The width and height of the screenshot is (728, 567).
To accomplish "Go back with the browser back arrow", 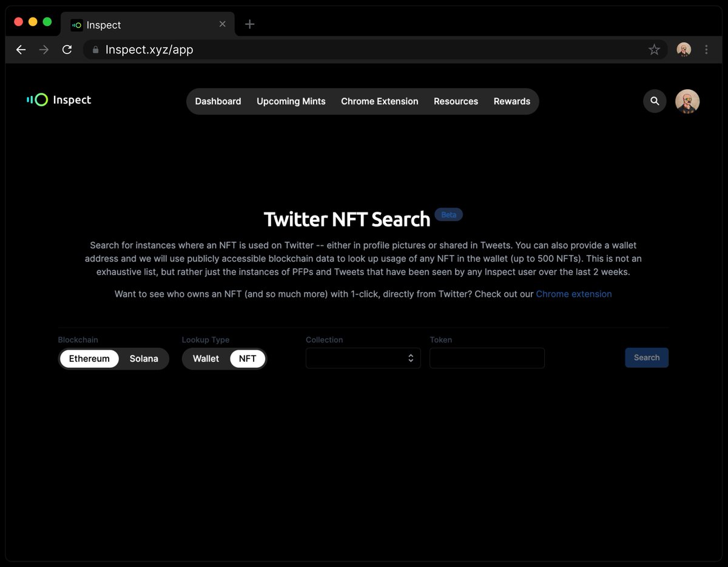I will 21,50.
